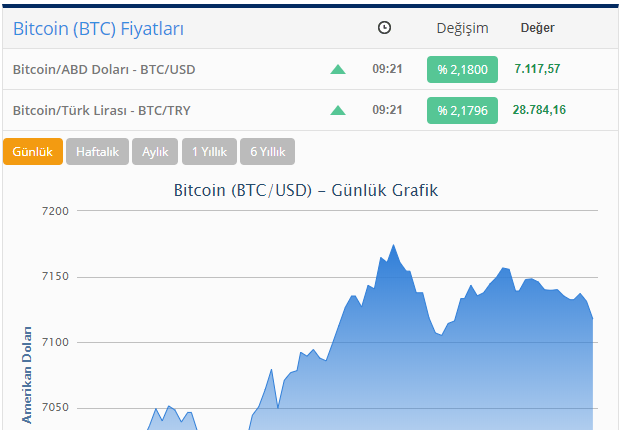This screenshot has height=430, width=622.
Task: Open Bitcoin/Türk Lirası - BTC/TRY link
Action: [x=102, y=110]
